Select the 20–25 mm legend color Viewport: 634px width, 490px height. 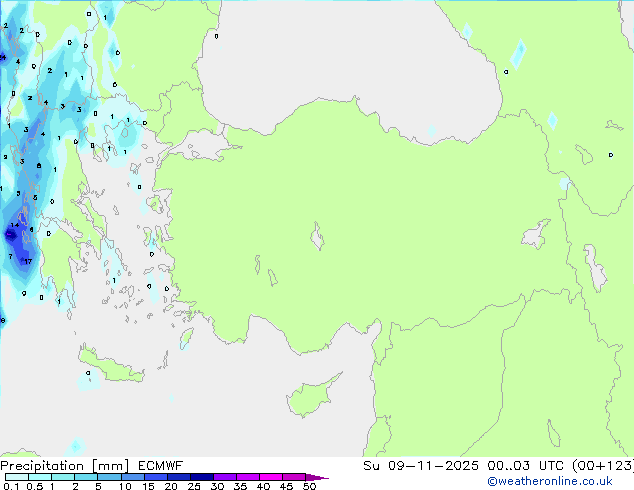[178, 477]
